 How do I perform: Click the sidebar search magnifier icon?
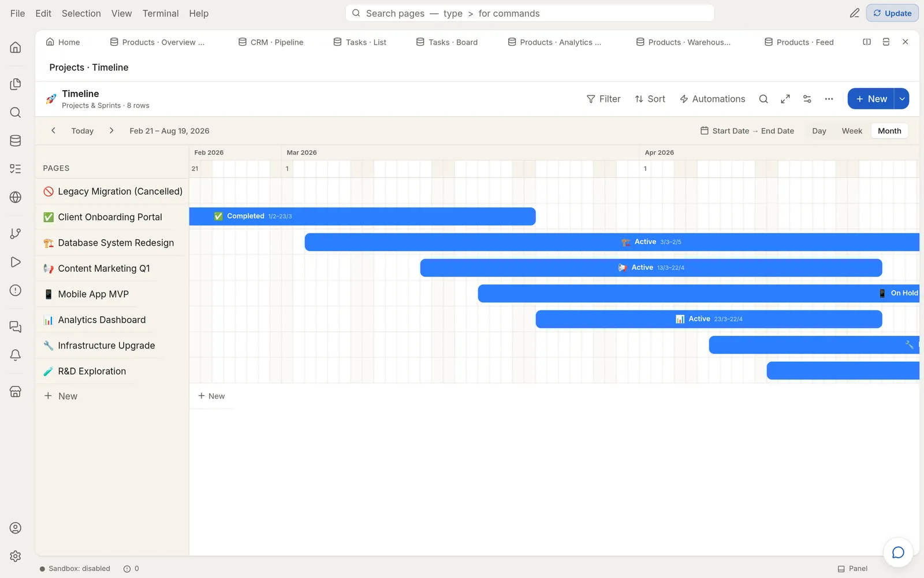point(16,113)
